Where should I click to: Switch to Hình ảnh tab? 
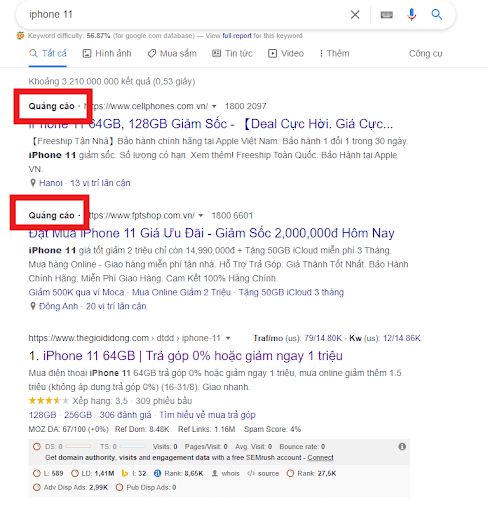107,53
